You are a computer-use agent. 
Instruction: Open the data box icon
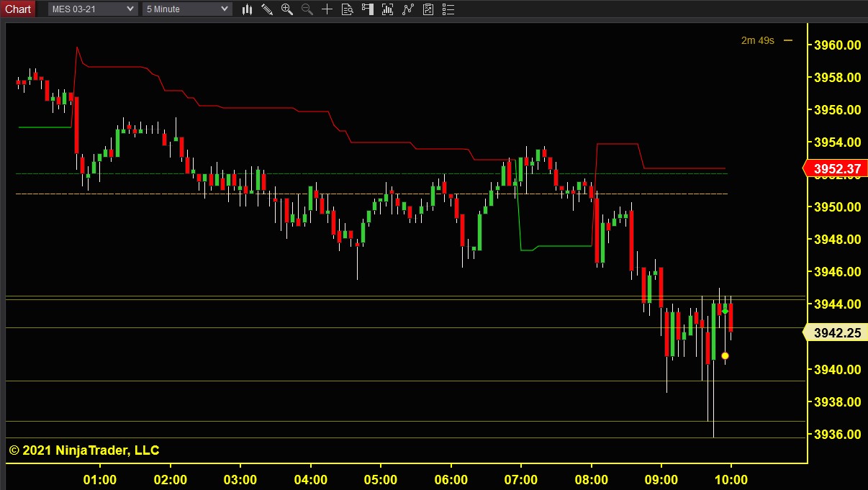point(347,9)
